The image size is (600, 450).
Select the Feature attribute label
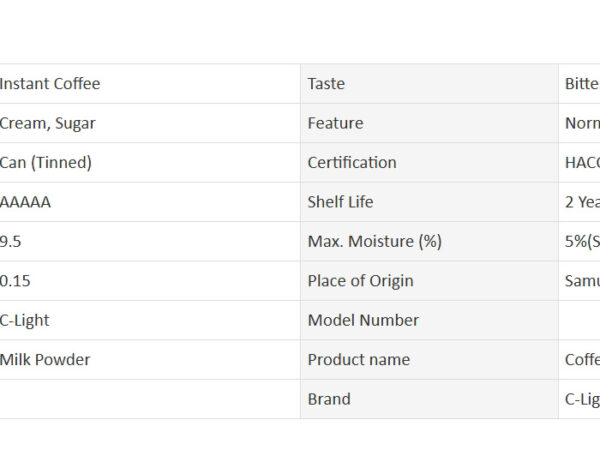336,123
